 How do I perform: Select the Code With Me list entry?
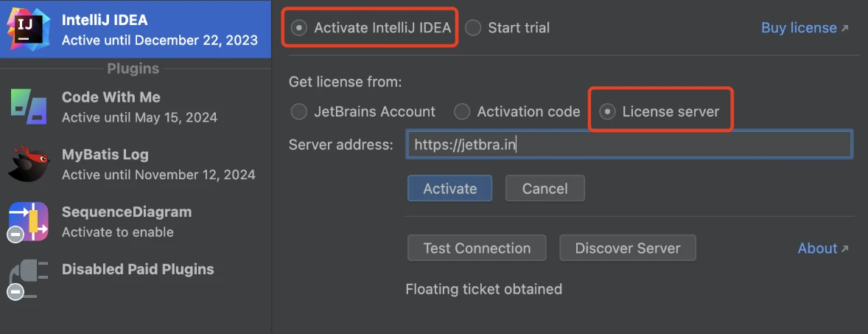(136, 107)
